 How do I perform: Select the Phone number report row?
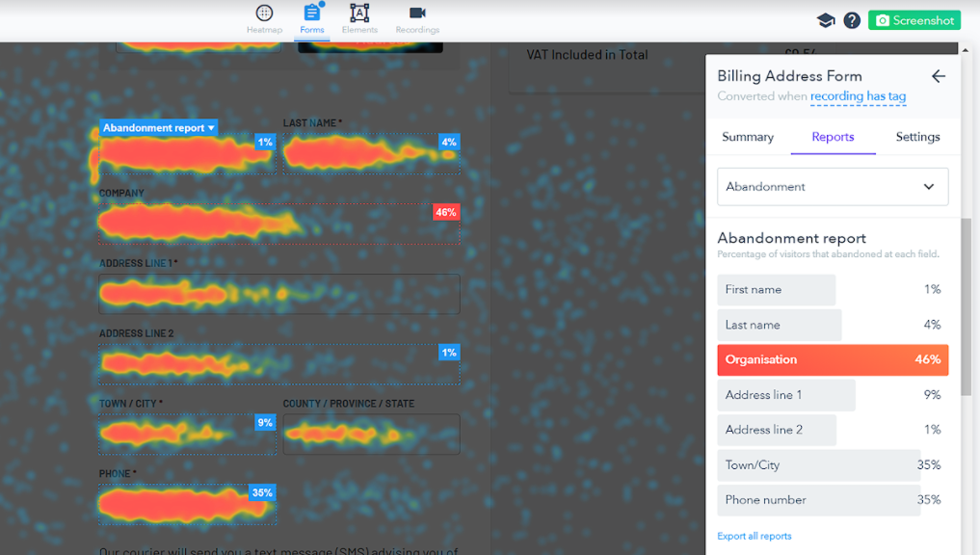pos(833,500)
